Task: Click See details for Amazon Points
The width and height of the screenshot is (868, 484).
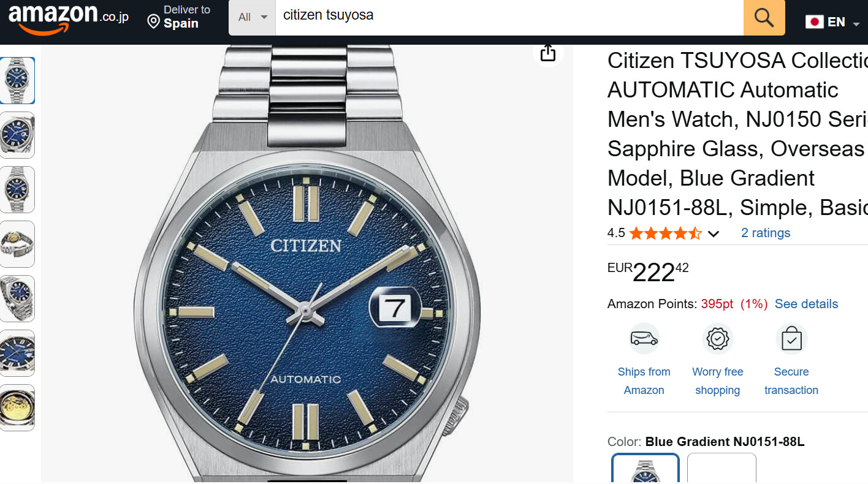Action: tap(806, 304)
